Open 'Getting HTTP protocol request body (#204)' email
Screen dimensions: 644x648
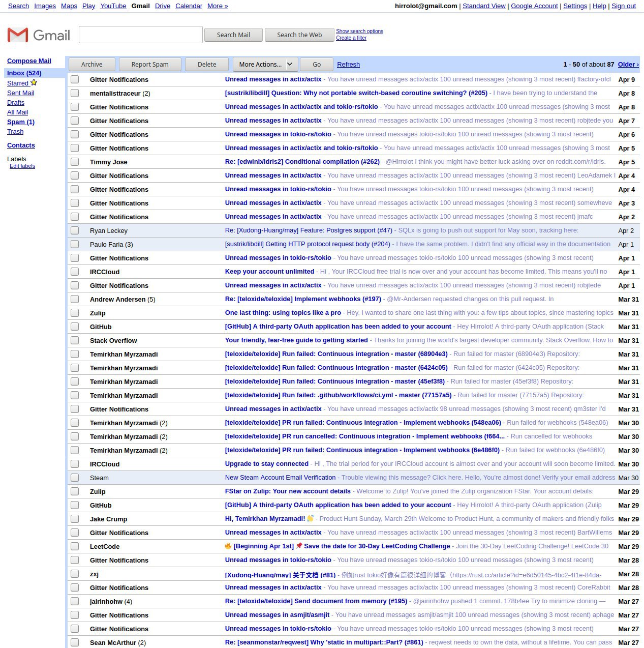click(x=308, y=244)
